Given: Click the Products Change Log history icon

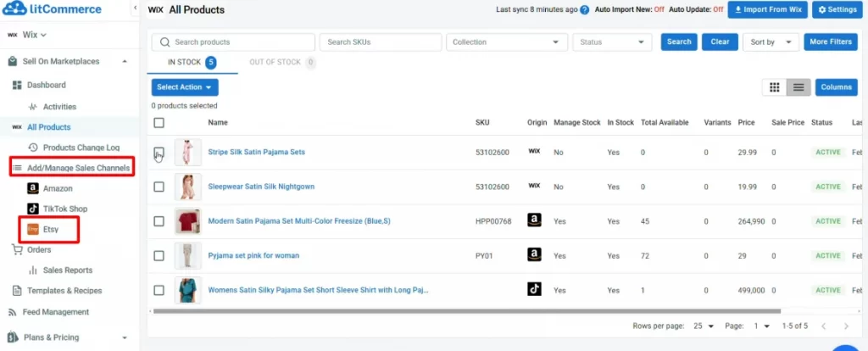Looking at the screenshot, I should pyautogui.click(x=33, y=148).
